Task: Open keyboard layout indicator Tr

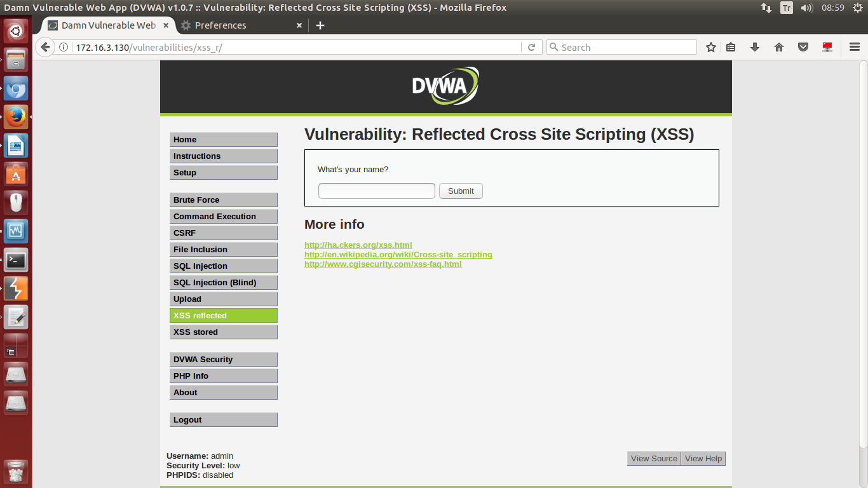Action: pos(787,8)
